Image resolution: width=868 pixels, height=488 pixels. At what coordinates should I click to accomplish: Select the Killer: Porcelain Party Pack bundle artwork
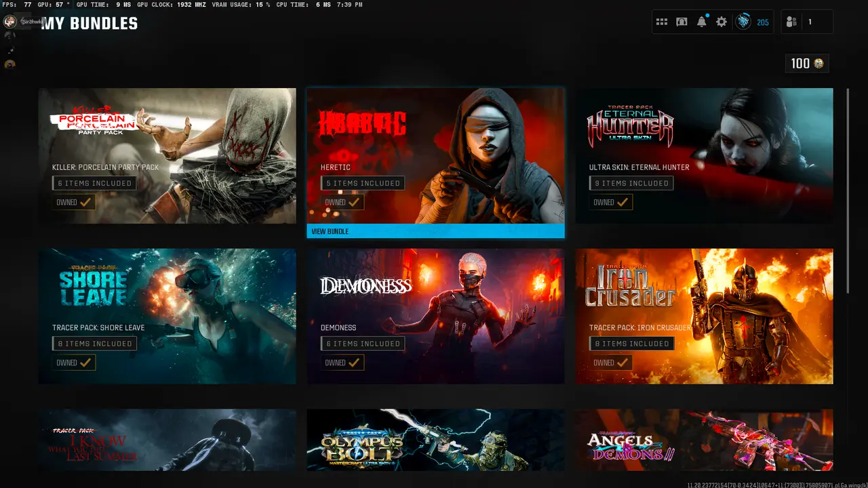coord(167,156)
